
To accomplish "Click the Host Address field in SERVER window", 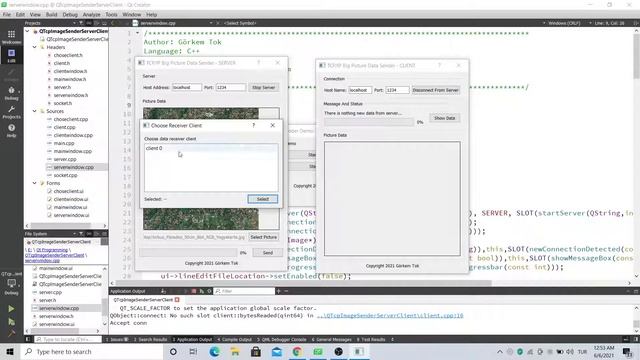I will point(187,87).
